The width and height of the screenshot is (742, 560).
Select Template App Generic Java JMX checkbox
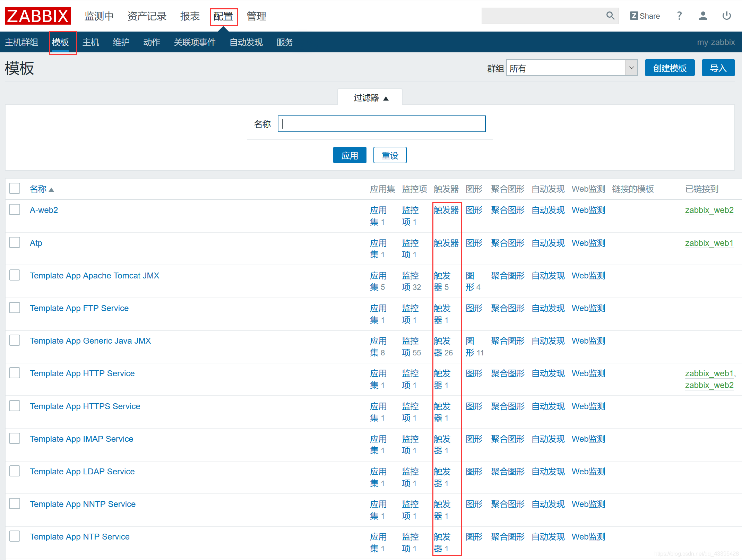click(x=15, y=340)
